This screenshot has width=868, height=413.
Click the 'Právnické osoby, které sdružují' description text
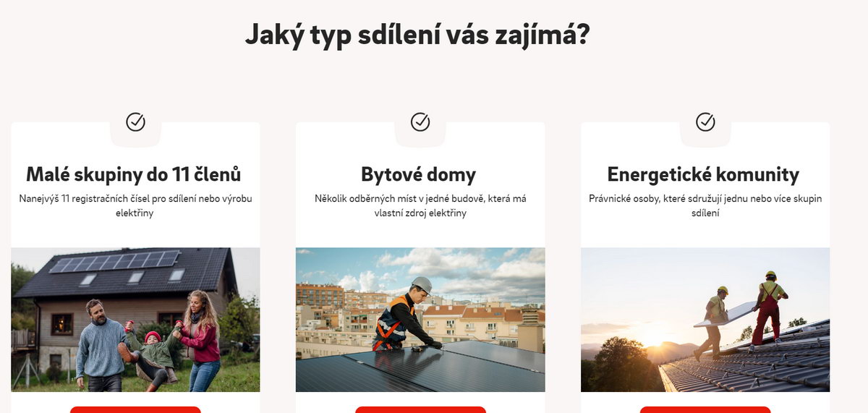pos(705,206)
